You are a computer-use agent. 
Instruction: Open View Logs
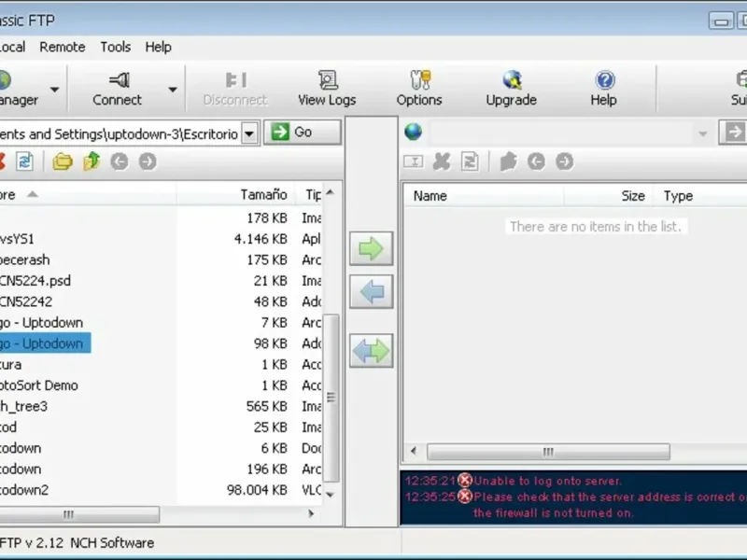click(327, 89)
